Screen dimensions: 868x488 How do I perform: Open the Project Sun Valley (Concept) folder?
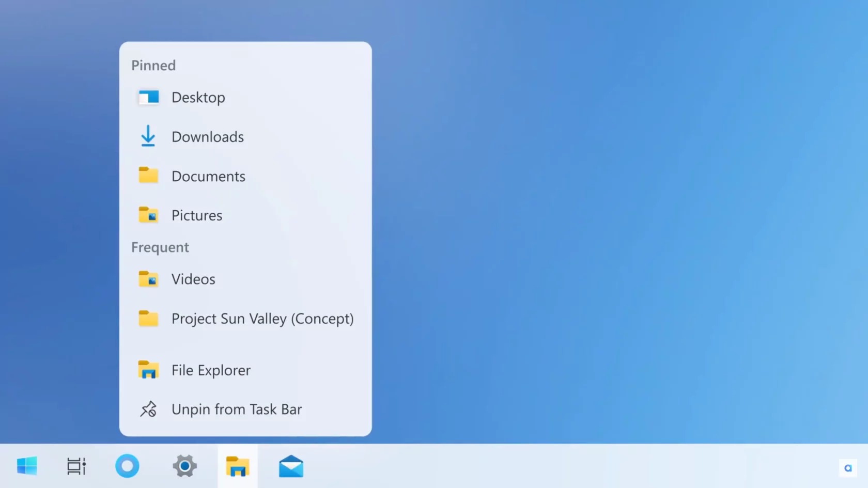point(262,319)
